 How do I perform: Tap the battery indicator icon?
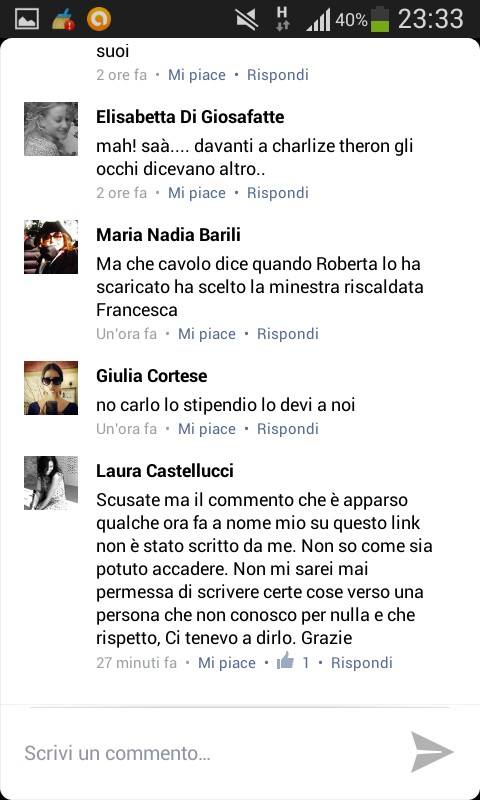coord(380,19)
